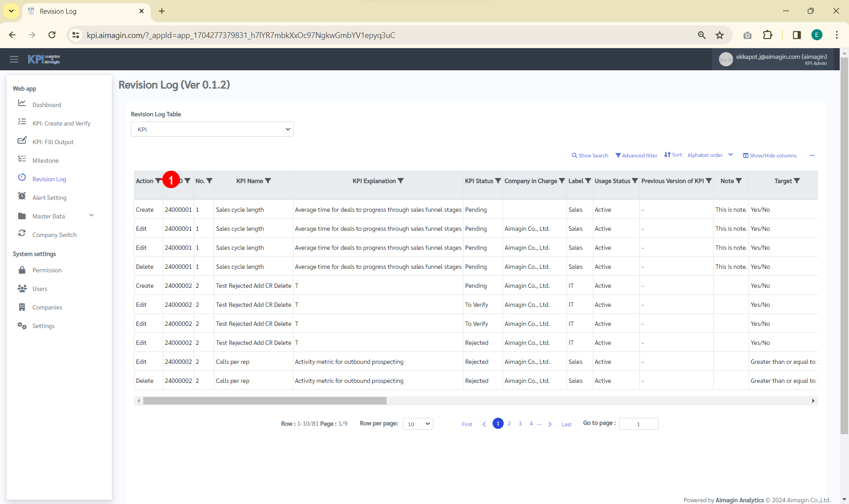The height and width of the screenshot is (504, 849).
Task: Bookmark this page with star icon
Action: [720, 35]
